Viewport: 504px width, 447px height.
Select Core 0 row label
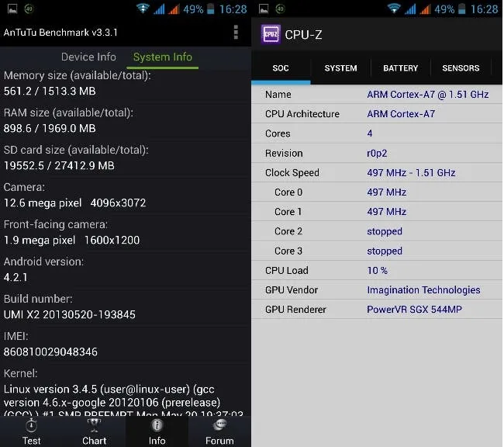click(x=288, y=192)
